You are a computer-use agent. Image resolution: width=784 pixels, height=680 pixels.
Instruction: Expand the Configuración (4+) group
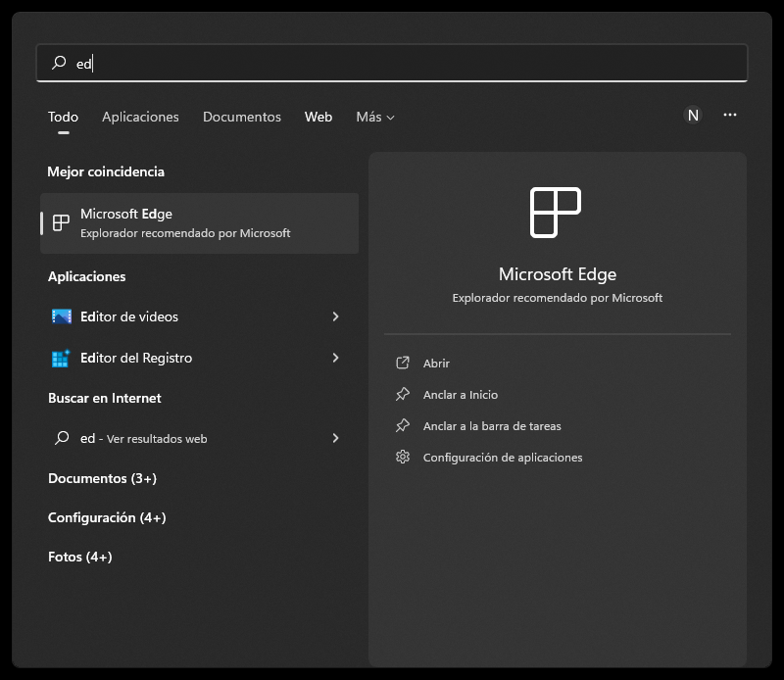pos(107,517)
